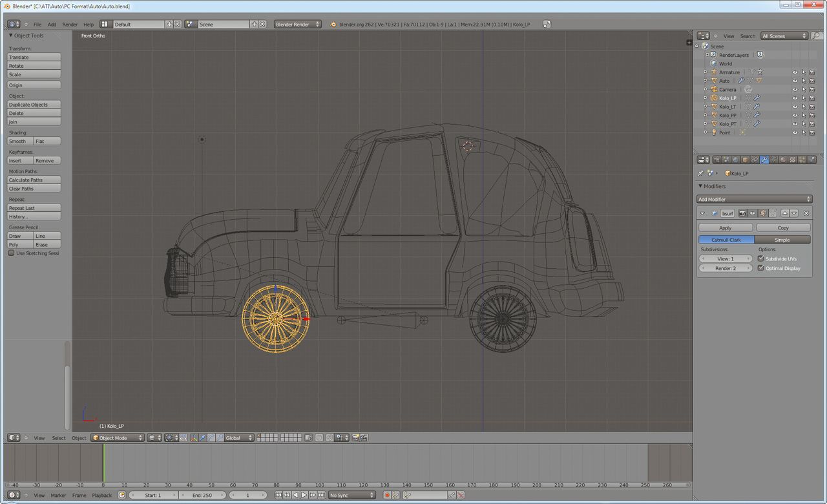The height and width of the screenshot is (504, 827).
Task: Delete the Default screen layout with X icon
Action: [178, 24]
